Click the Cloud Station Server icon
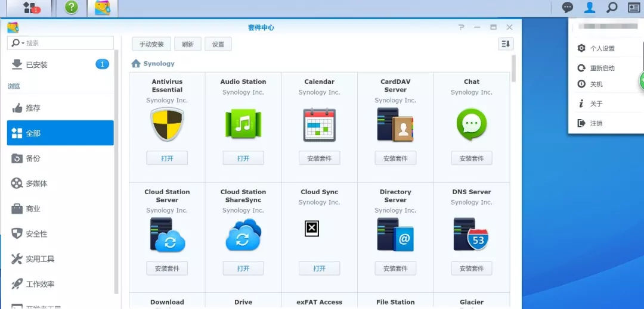The image size is (644, 309). [167, 235]
